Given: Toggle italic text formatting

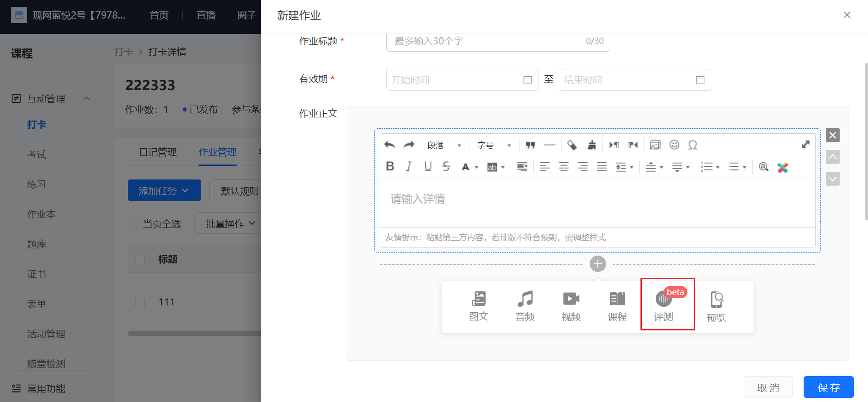Looking at the screenshot, I should point(409,166).
